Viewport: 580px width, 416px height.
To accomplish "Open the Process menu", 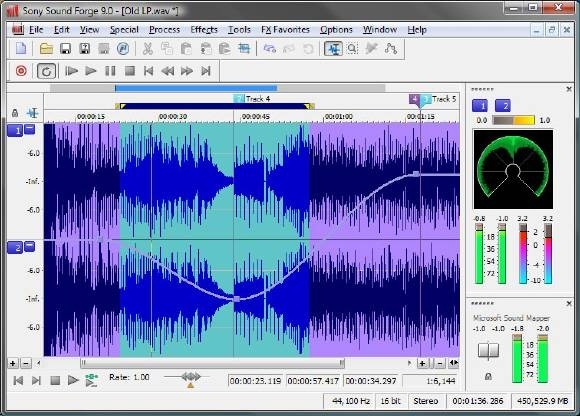I will pos(165,30).
